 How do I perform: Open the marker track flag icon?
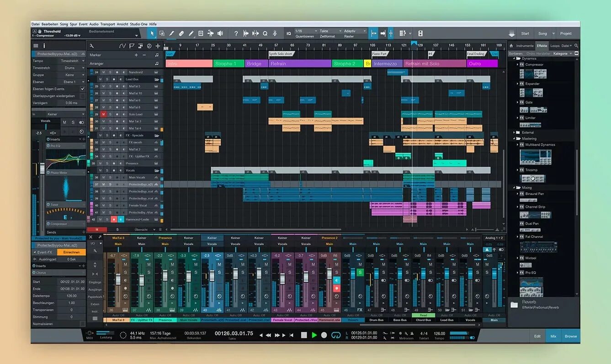pos(132,46)
